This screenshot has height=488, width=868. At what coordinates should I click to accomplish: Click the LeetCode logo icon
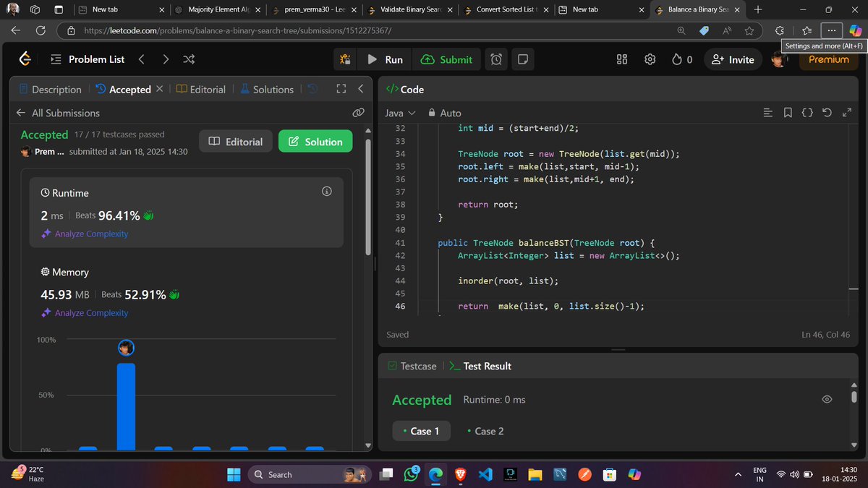(x=25, y=59)
